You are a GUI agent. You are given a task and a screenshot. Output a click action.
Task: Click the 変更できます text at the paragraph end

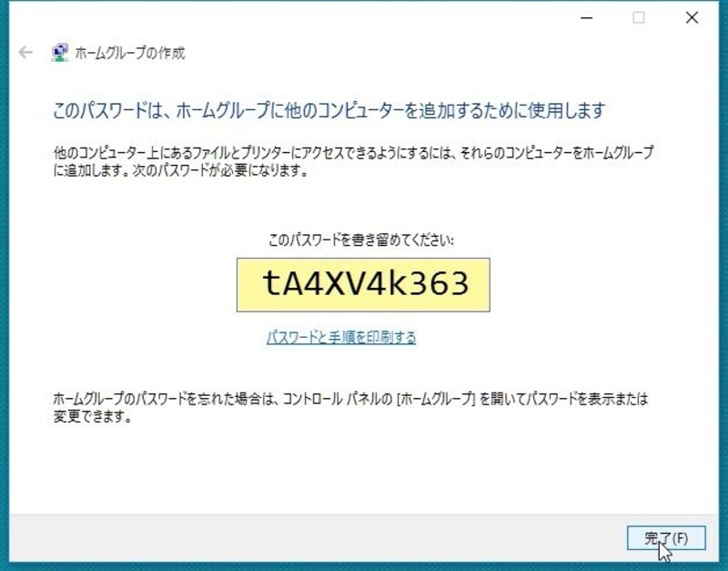[x=87, y=416]
